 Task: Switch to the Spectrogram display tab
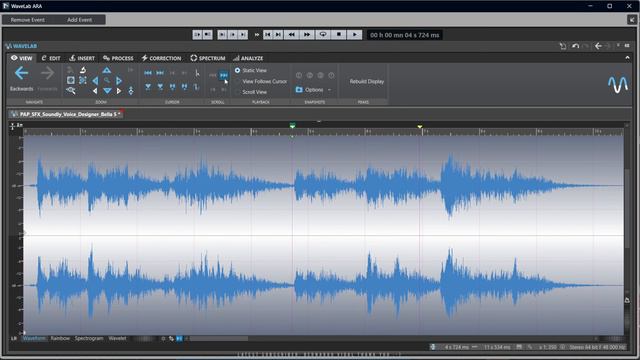[x=89, y=338]
